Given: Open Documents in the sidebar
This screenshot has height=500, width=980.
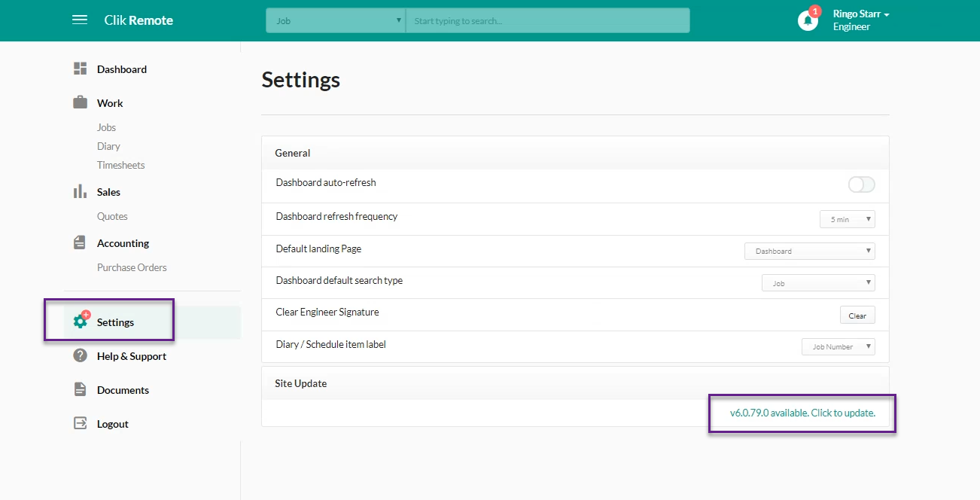Looking at the screenshot, I should [x=123, y=390].
